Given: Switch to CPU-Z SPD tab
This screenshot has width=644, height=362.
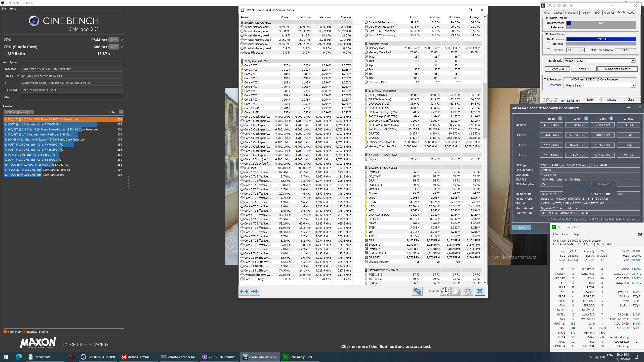Looking at the screenshot, I should [597, 13].
